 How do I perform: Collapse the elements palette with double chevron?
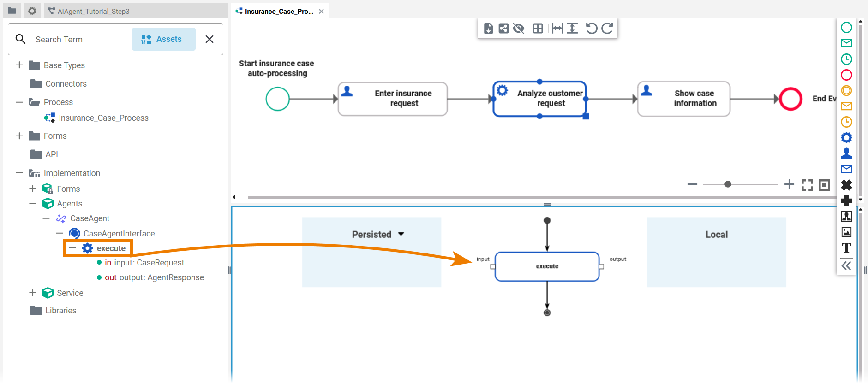pyautogui.click(x=846, y=265)
